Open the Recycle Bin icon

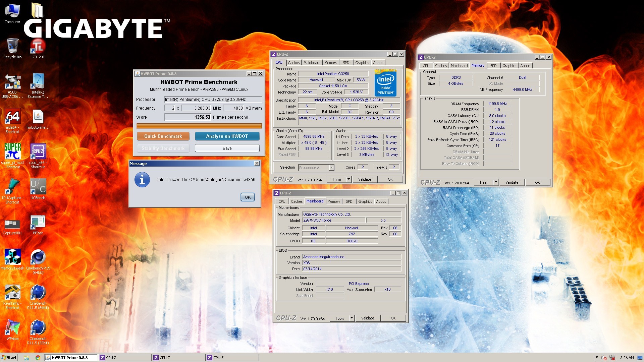[12, 49]
